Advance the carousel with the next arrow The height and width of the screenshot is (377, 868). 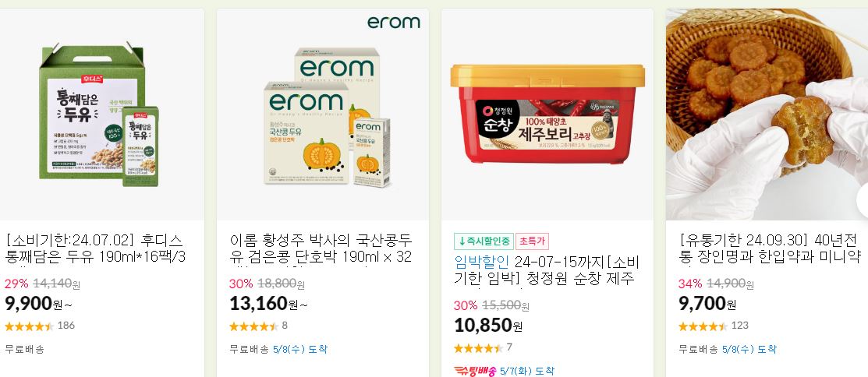click(x=863, y=201)
